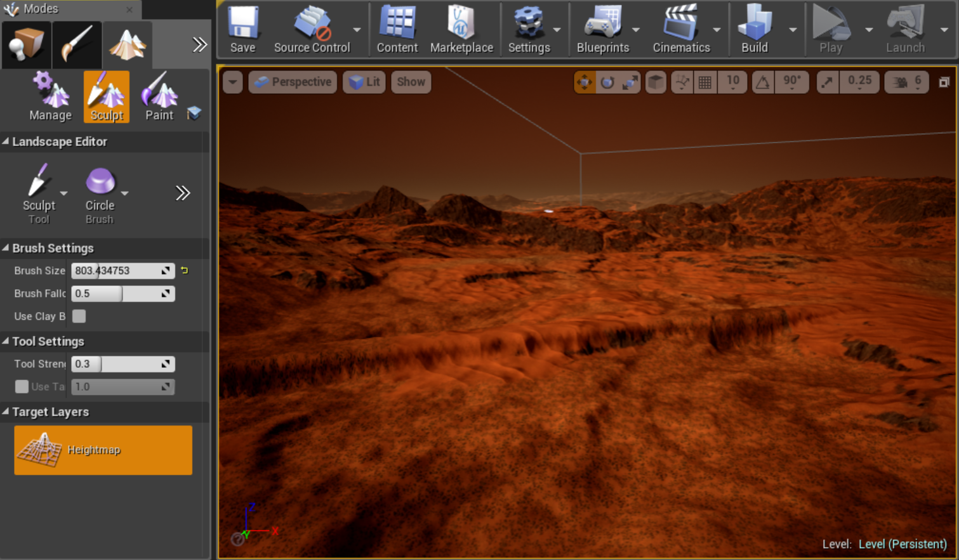The width and height of the screenshot is (959, 560).
Task: Adjust the Brush Falloff slider
Action: point(122,294)
